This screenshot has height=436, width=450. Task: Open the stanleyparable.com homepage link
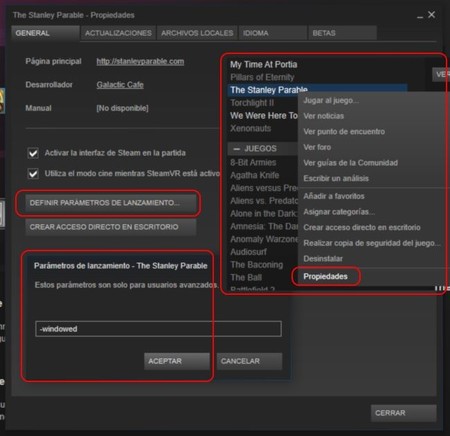pyautogui.click(x=140, y=61)
